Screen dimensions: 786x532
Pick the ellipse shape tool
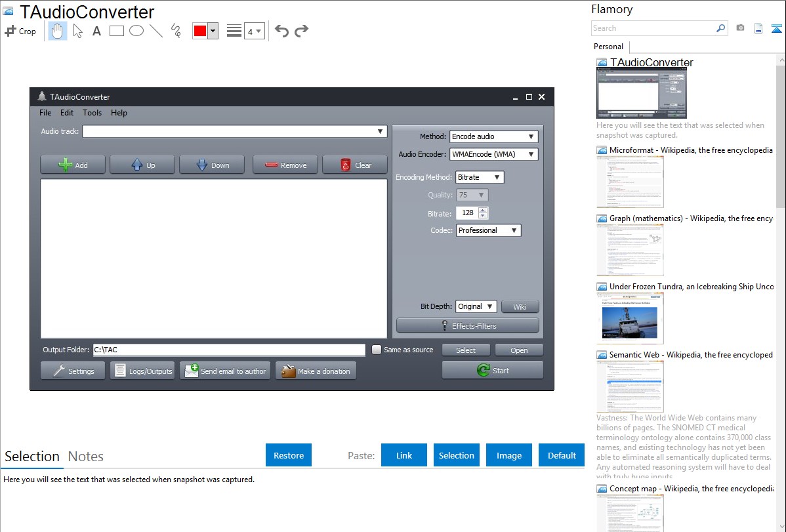(x=136, y=31)
